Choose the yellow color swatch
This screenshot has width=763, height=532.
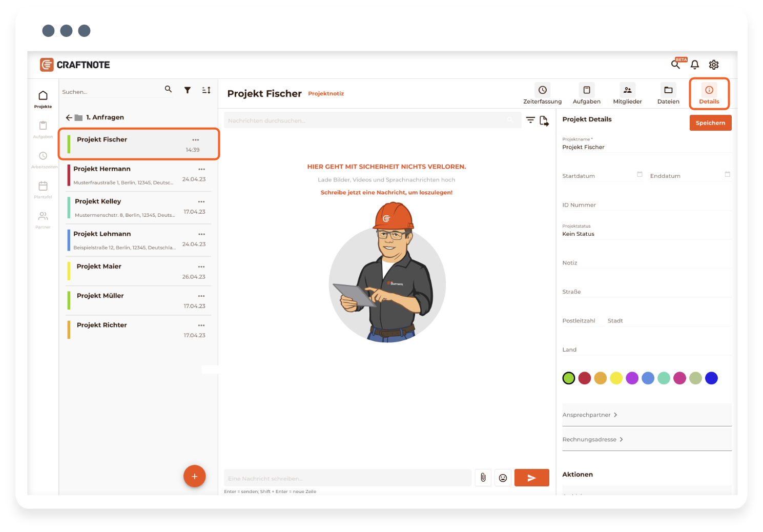coord(616,378)
